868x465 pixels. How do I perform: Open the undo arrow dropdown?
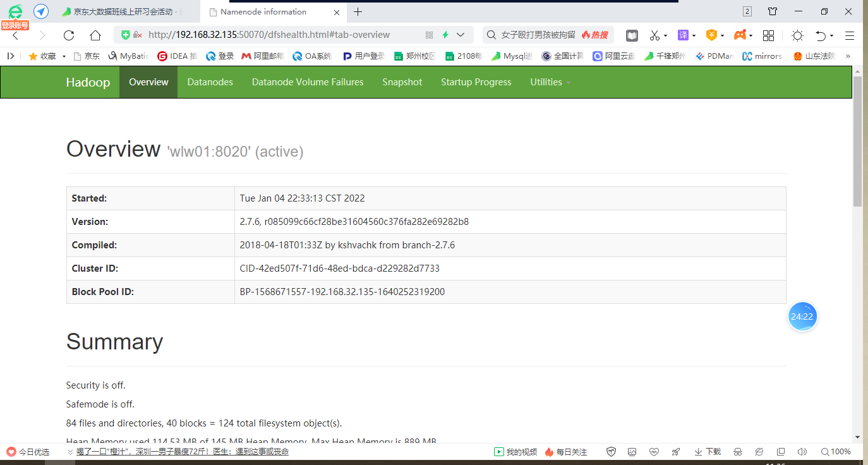coord(831,36)
